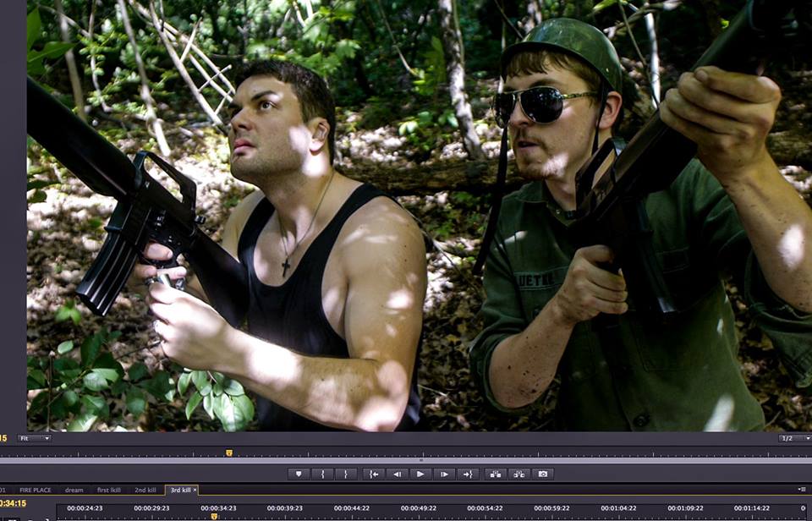Step forward one frame
Viewport: 812px width, 521px height.
point(444,474)
